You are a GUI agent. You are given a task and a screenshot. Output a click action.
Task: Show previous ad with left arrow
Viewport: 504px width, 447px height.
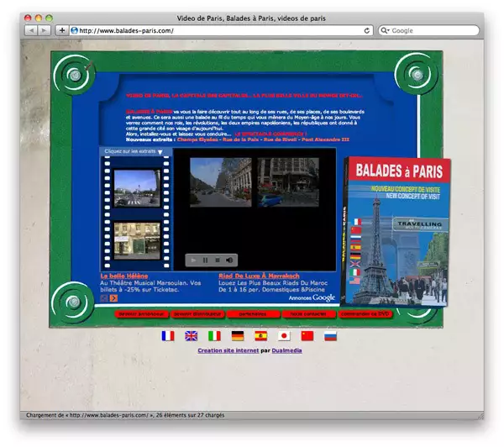[104, 298]
